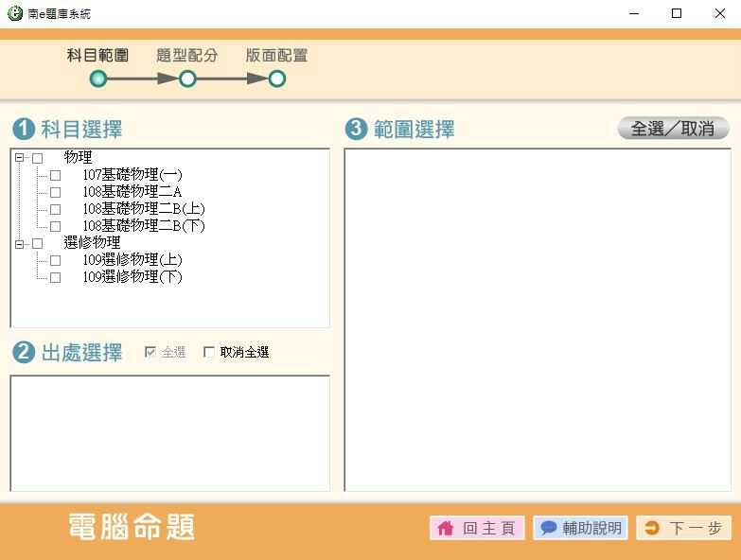Select the 108基礎物理二B(上) tree row
This screenshot has width=741, height=560.
click(x=144, y=209)
